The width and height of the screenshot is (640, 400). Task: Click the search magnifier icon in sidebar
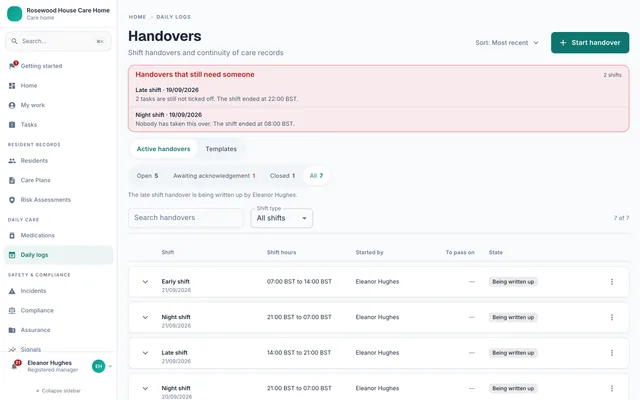(x=14, y=41)
